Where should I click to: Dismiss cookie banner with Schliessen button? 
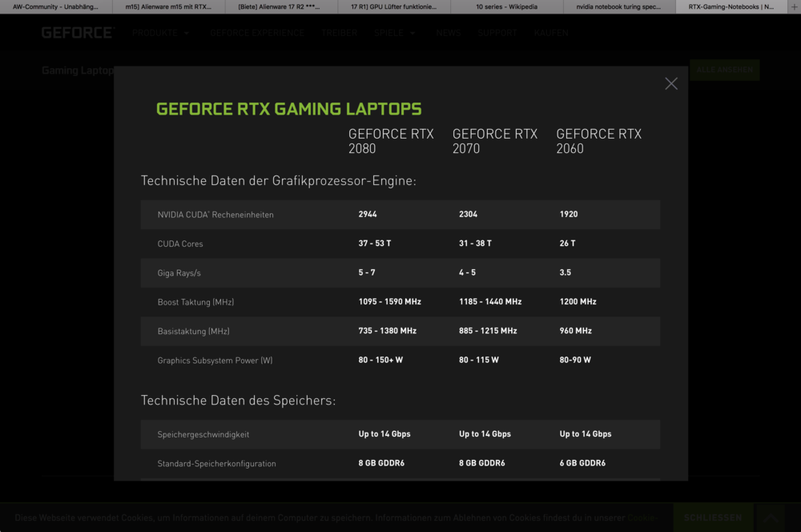tap(712, 518)
